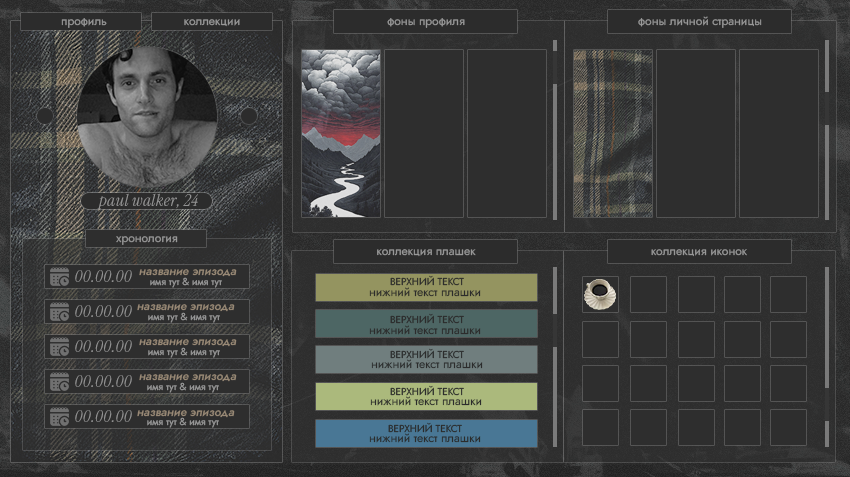
Task: Open the профиль tab
Action: (x=81, y=22)
